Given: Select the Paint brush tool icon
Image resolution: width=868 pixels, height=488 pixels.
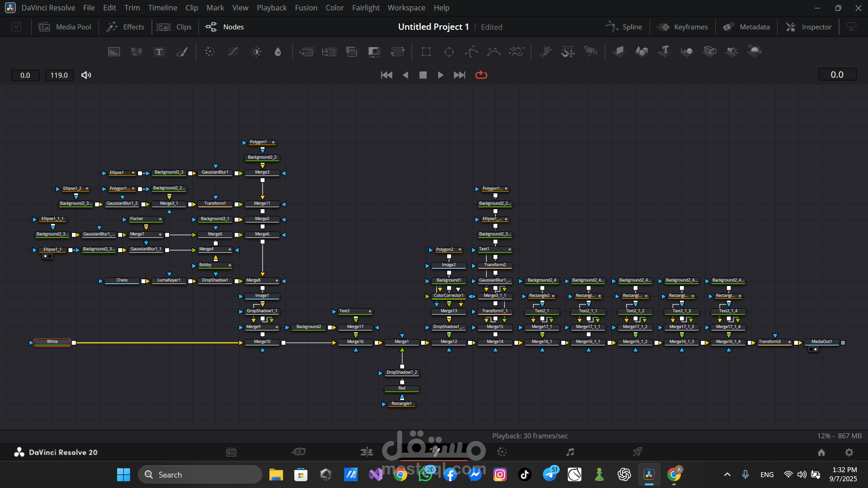Looking at the screenshot, I should click(182, 52).
